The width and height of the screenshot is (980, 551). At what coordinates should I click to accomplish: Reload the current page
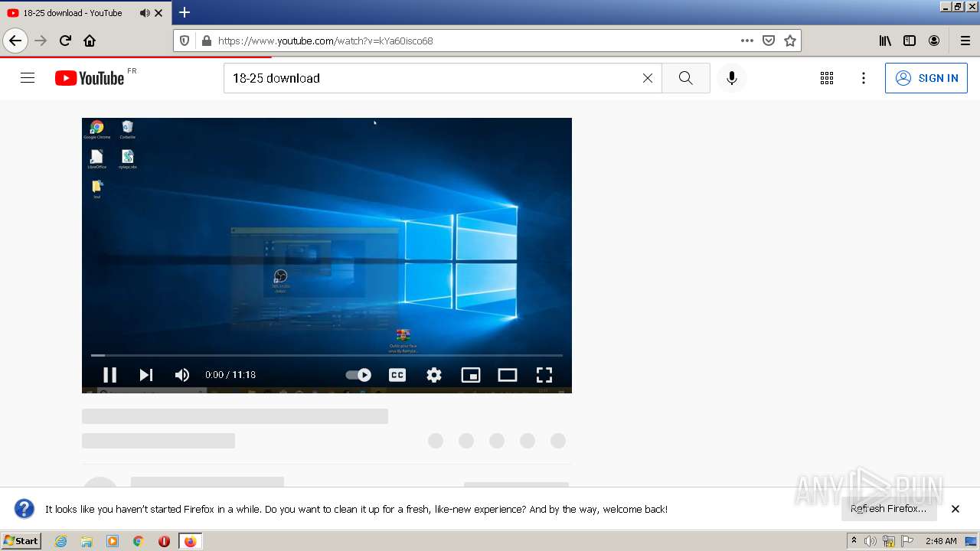(66, 41)
